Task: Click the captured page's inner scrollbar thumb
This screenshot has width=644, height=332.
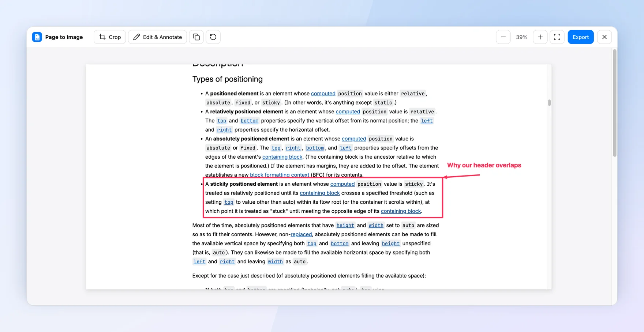Action: tap(549, 103)
